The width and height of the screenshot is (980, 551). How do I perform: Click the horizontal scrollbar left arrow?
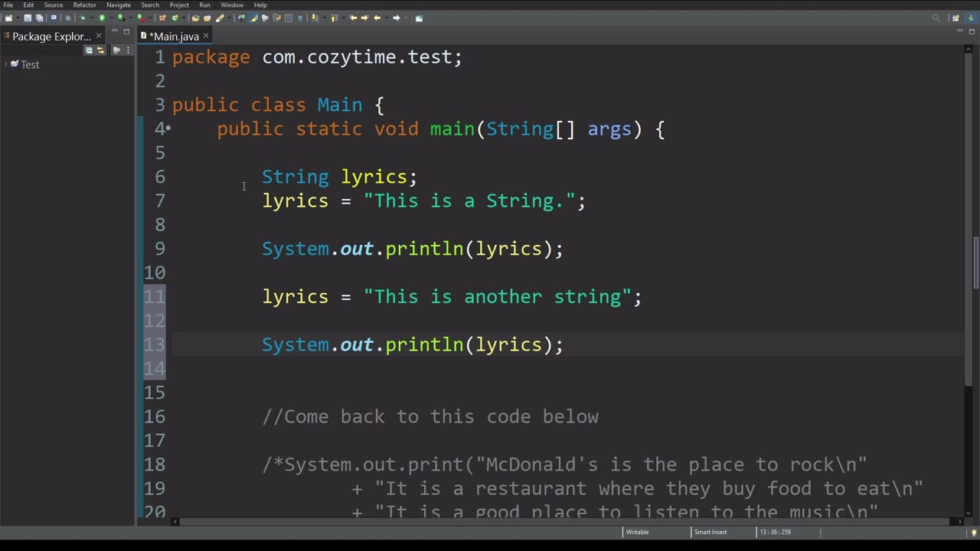(175, 522)
